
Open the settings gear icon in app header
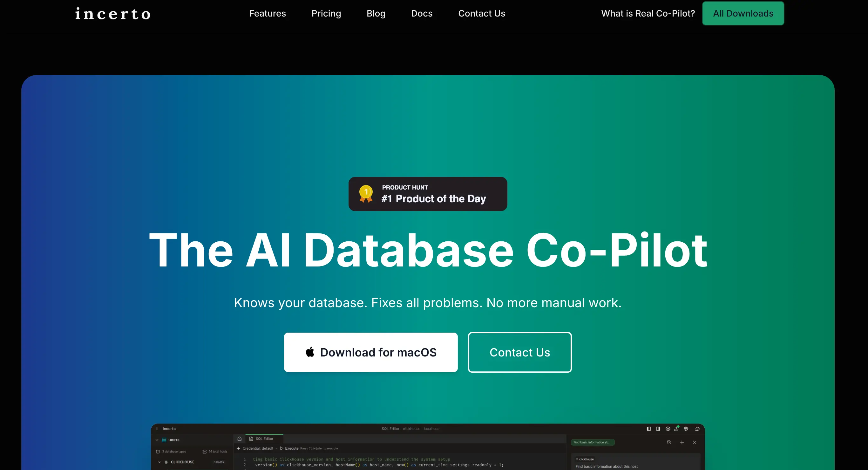click(x=686, y=429)
